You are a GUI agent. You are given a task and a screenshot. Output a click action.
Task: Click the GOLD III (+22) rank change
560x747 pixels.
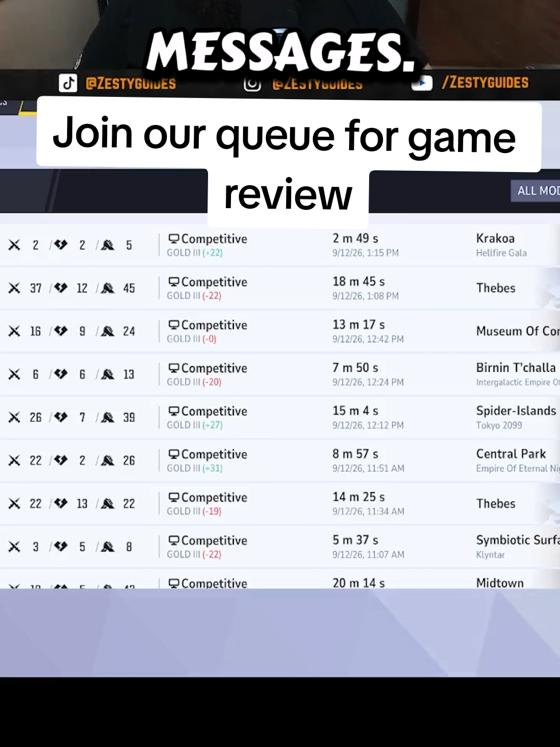pyautogui.click(x=194, y=253)
